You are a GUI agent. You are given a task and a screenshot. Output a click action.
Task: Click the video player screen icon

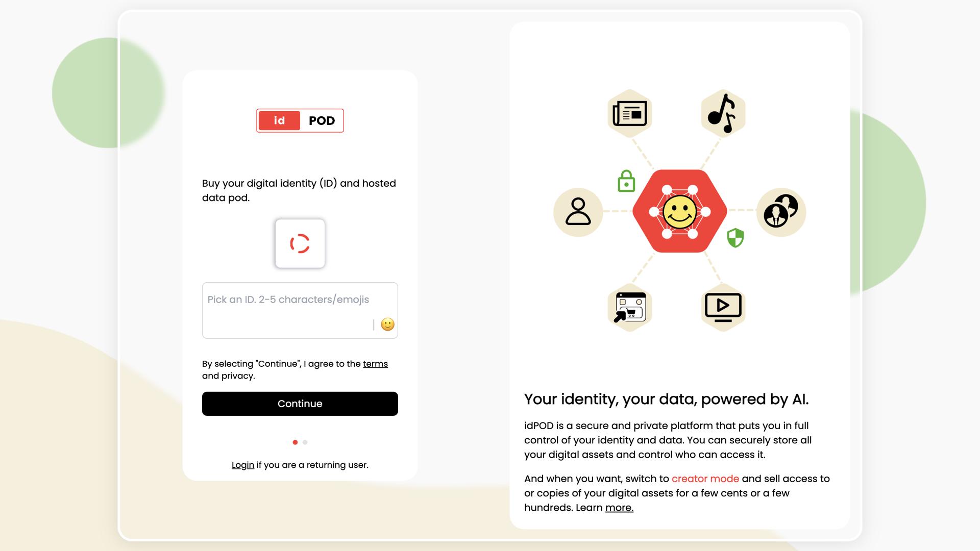click(x=723, y=308)
